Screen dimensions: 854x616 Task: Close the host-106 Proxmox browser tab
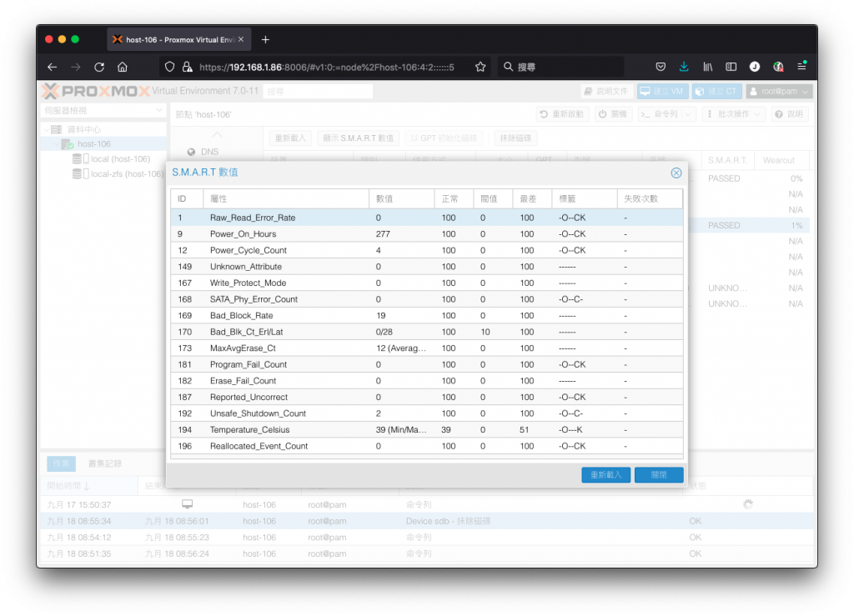241,40
